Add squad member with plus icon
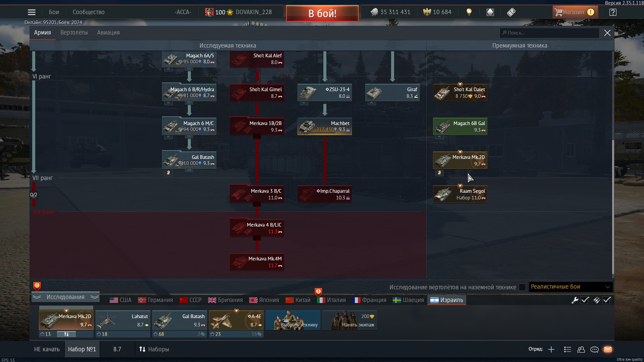The height and width of the screenshot is (362, 644). point(551,349)
